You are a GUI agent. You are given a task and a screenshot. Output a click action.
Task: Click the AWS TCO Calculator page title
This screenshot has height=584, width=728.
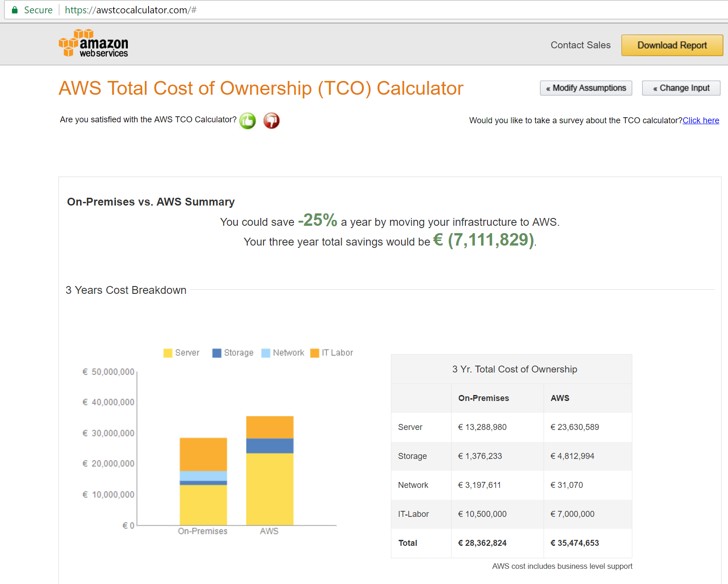261,88
